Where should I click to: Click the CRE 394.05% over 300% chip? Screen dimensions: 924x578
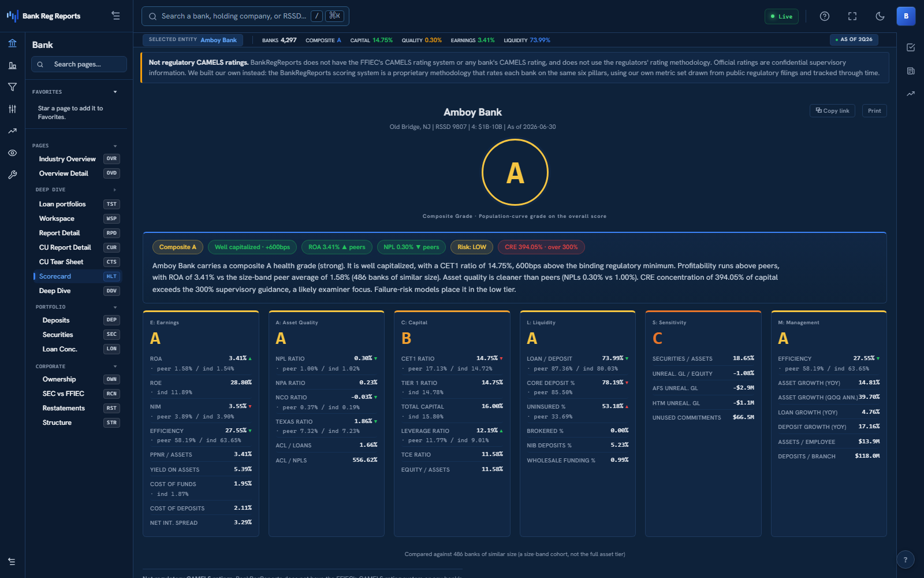tap(541, 247)
